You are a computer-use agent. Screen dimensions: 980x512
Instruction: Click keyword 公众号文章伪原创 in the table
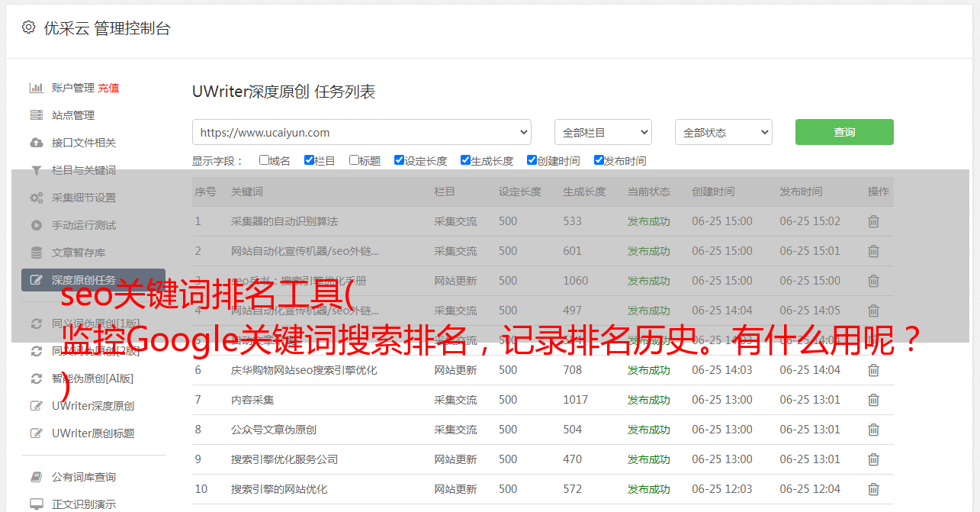(x=274, y=430)
